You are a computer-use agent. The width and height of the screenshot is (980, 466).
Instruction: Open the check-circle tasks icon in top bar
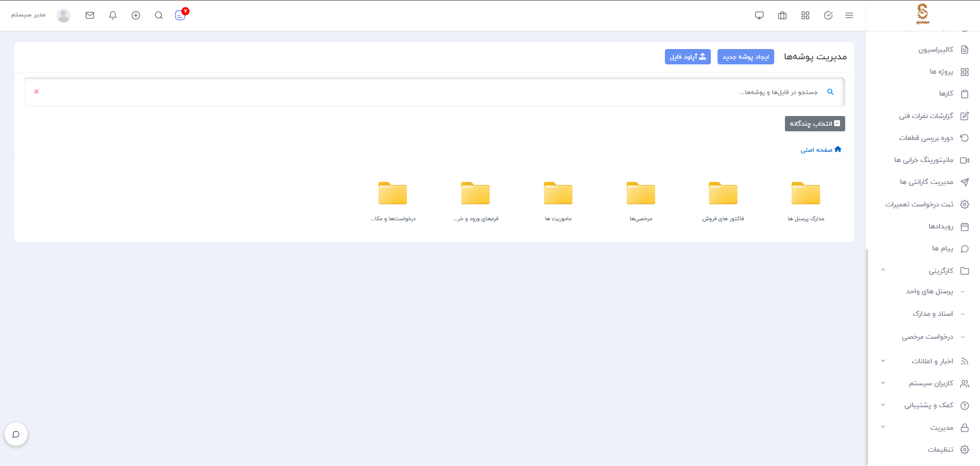[828, 15]
